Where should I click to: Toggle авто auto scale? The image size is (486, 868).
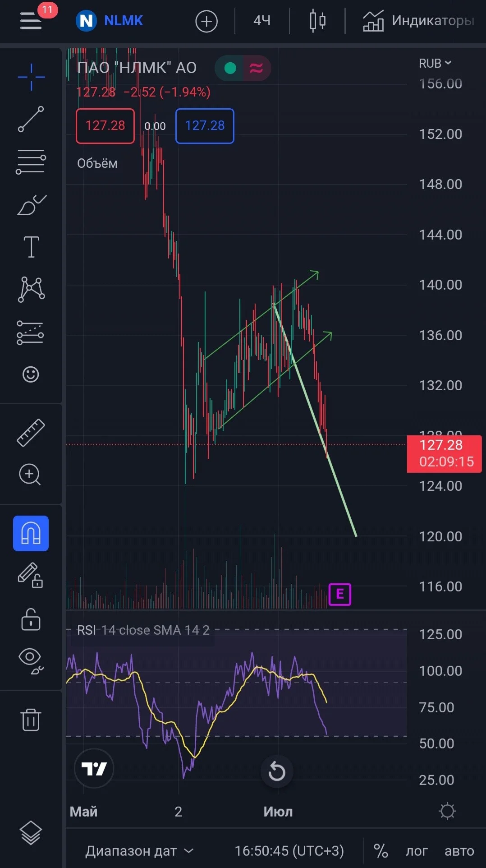tap(459, 851)
